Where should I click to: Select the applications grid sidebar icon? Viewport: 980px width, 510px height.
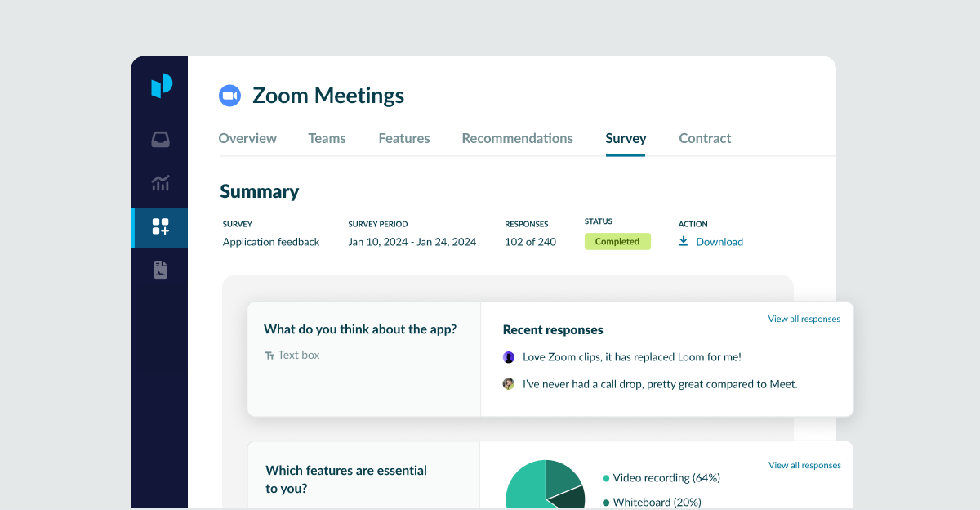161,227
